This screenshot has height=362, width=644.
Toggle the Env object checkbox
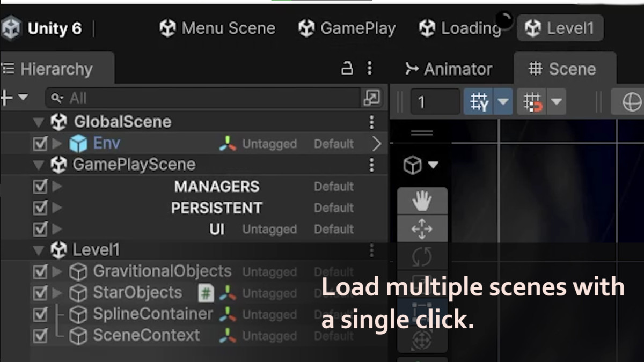[x=40, y=144]
